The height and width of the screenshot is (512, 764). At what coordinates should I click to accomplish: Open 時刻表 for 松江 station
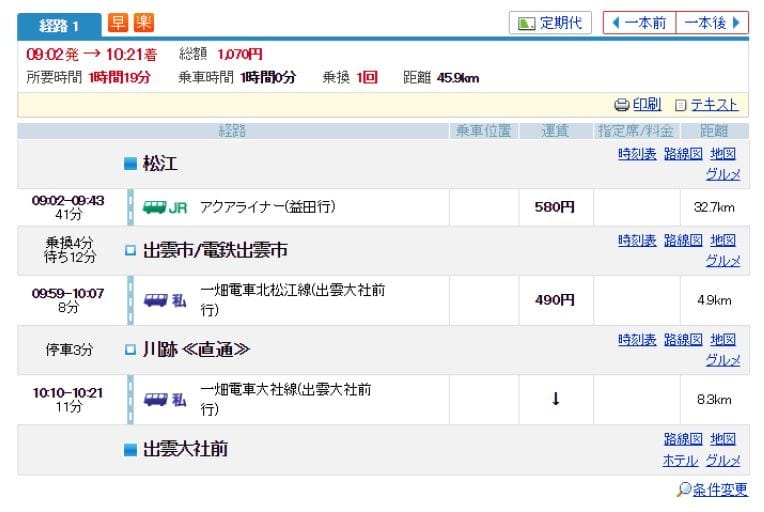click(x=637, y=154)
